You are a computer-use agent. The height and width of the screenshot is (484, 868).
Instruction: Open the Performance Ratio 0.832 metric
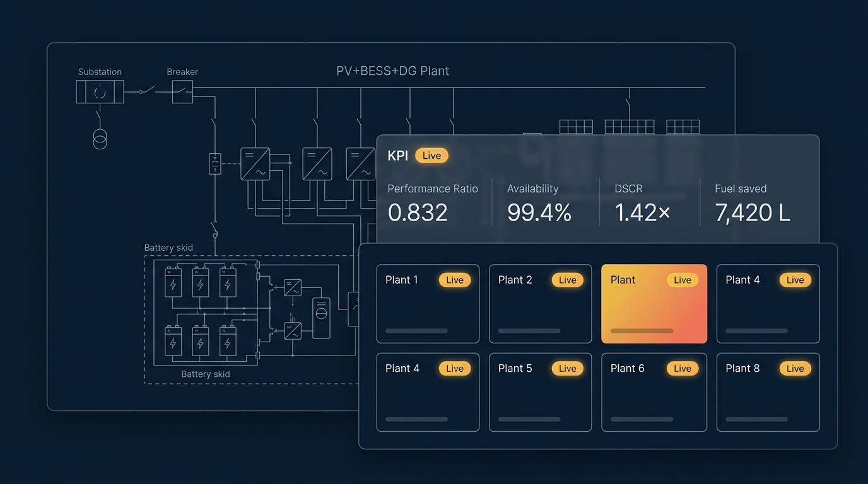[x=433, y=204]
